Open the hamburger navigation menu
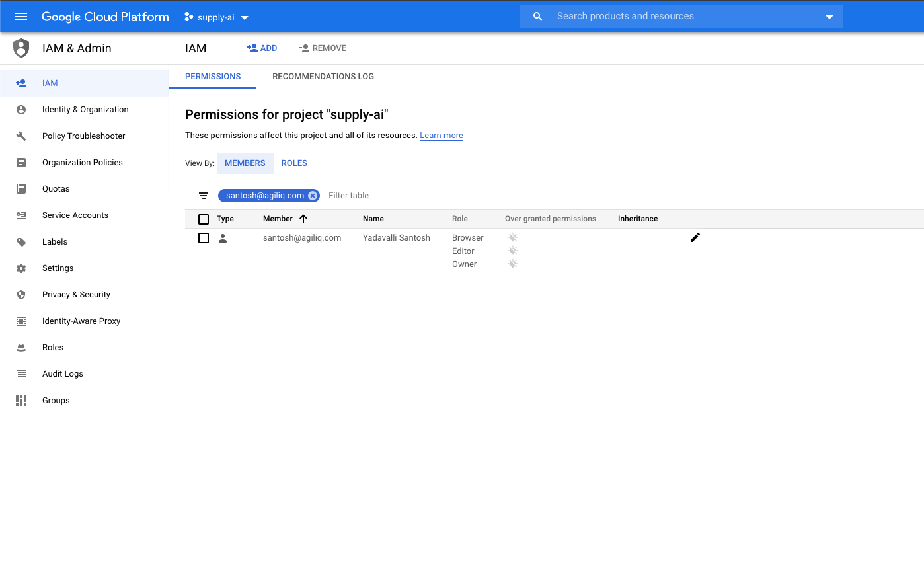The image size is (924, 585). [21, 17]
